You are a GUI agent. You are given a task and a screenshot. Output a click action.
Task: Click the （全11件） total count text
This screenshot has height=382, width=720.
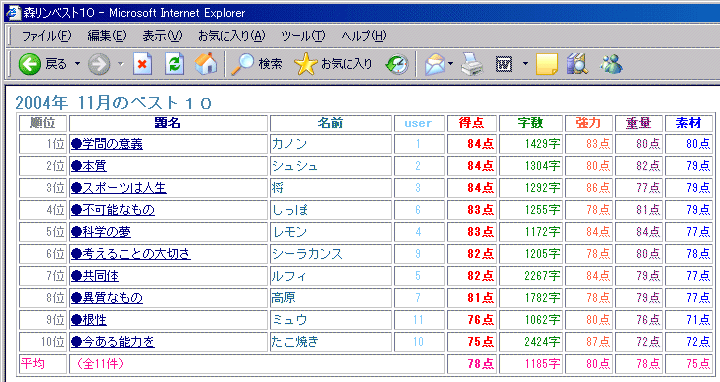pos(100,364)
